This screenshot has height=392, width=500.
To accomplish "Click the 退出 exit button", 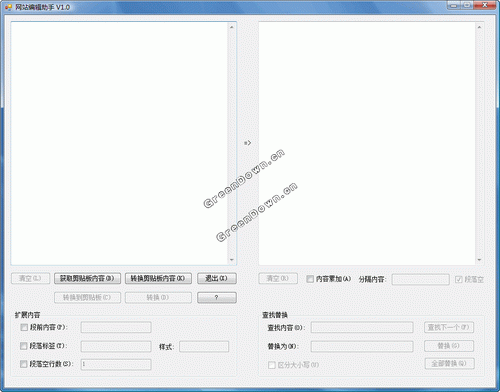I will coord(217,278).
